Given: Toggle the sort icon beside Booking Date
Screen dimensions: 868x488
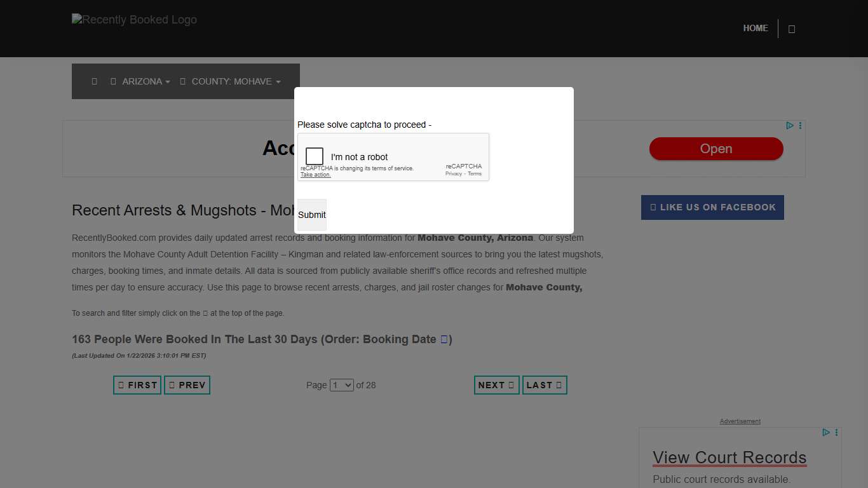Looking at the screenshot, I should point(444,339).
